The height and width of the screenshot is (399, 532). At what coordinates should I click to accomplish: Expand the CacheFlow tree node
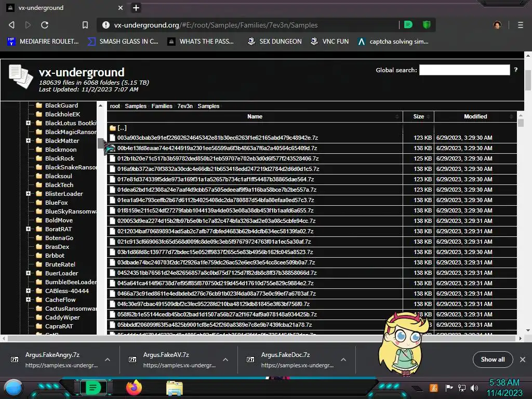29,300
